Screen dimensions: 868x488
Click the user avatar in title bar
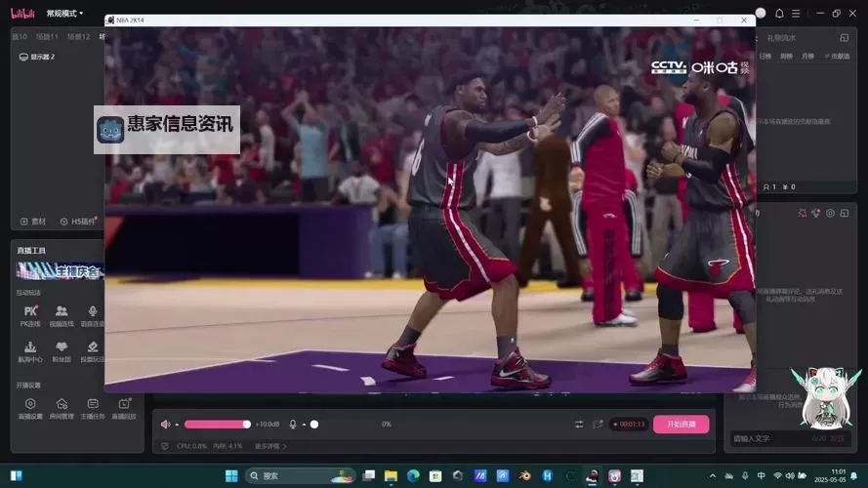click(761, 14)
